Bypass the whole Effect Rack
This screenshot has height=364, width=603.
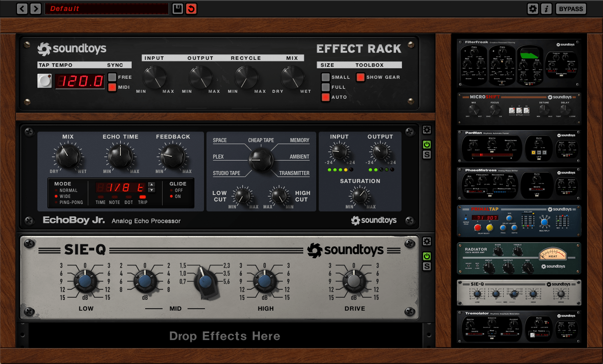(x=571, y=8)
